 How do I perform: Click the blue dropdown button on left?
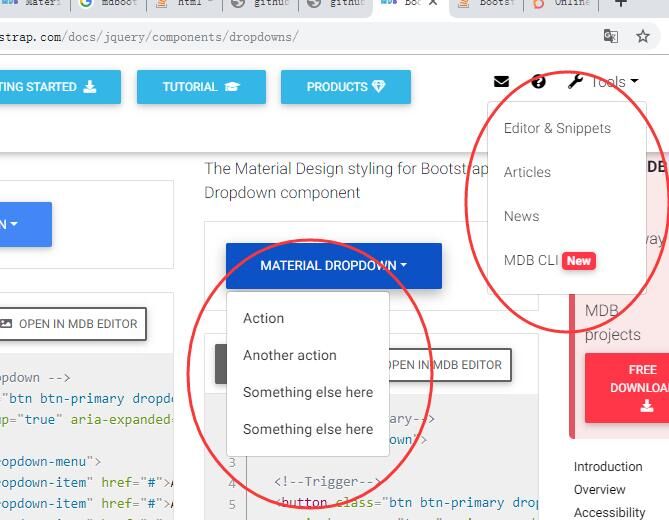point(26,224)
